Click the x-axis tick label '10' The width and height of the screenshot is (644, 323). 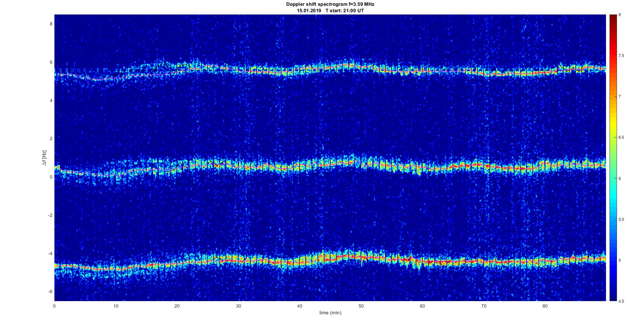click(116, 306)
